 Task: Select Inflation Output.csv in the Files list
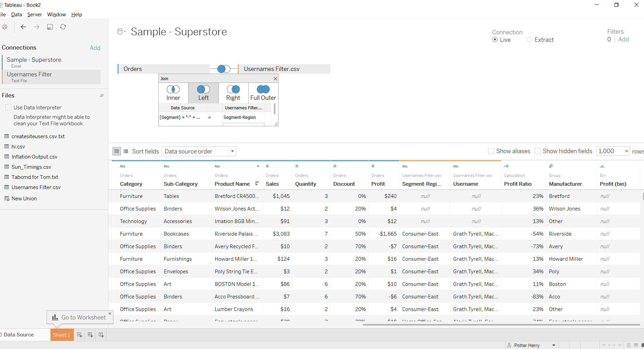tap(34, 157)
